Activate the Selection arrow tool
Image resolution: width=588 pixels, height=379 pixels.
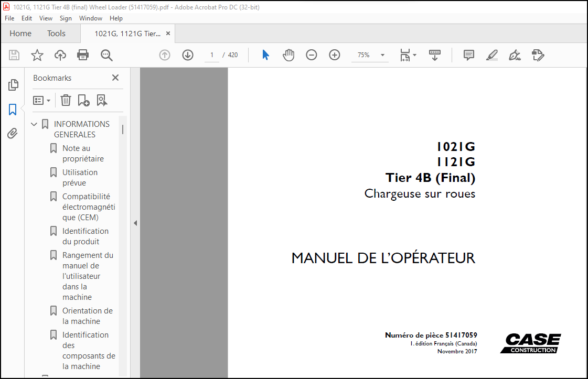click(265, 55)
